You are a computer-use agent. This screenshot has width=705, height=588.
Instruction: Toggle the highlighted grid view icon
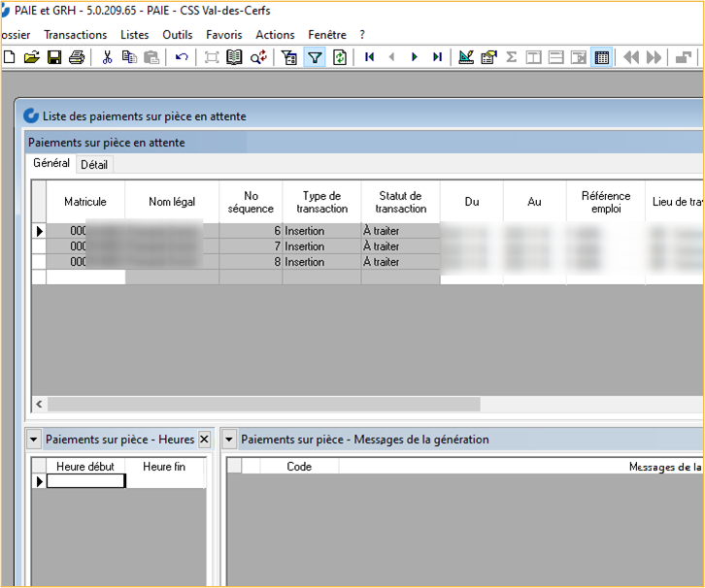(602, 57)
